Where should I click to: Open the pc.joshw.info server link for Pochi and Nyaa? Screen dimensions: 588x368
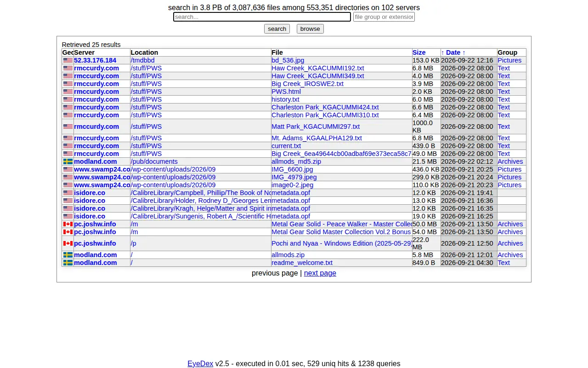(95, 243)
